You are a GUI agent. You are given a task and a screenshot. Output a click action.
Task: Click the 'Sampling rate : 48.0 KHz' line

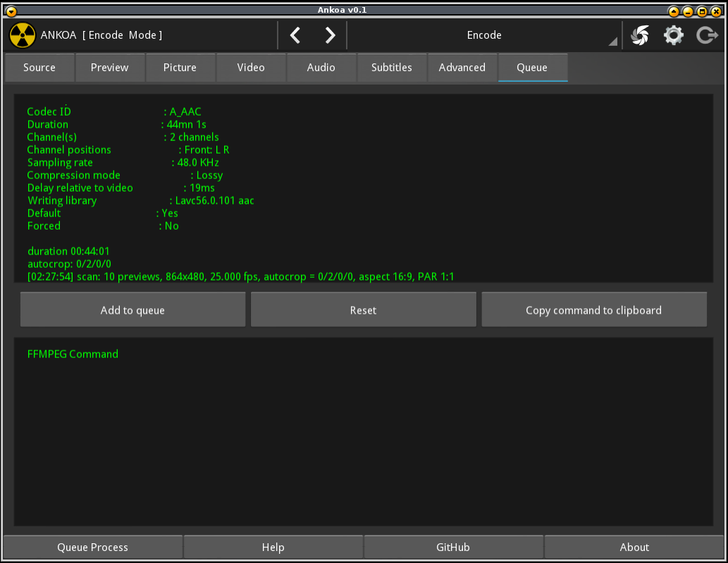click(123, 163)
